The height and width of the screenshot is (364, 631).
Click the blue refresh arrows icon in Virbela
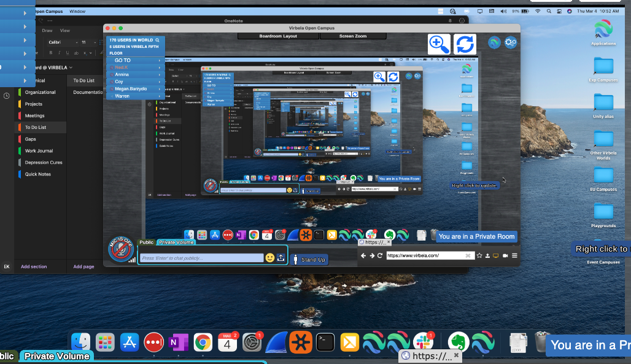point(465,44)
